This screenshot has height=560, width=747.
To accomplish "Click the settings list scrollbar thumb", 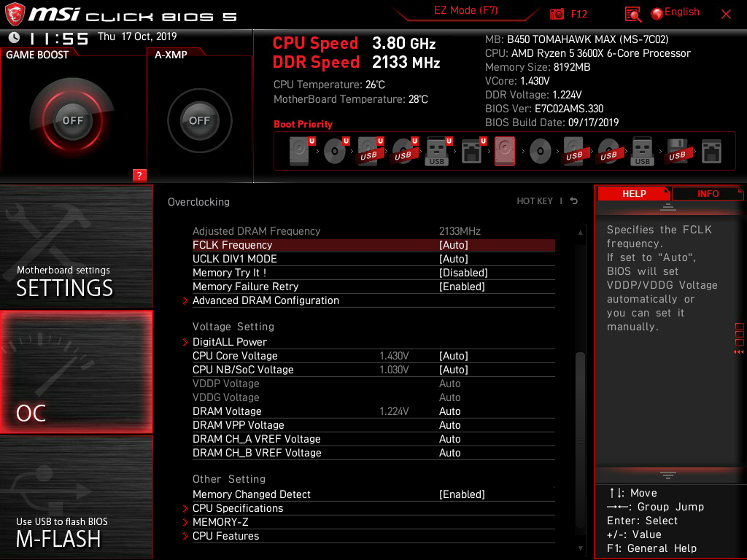I will 580,438.
